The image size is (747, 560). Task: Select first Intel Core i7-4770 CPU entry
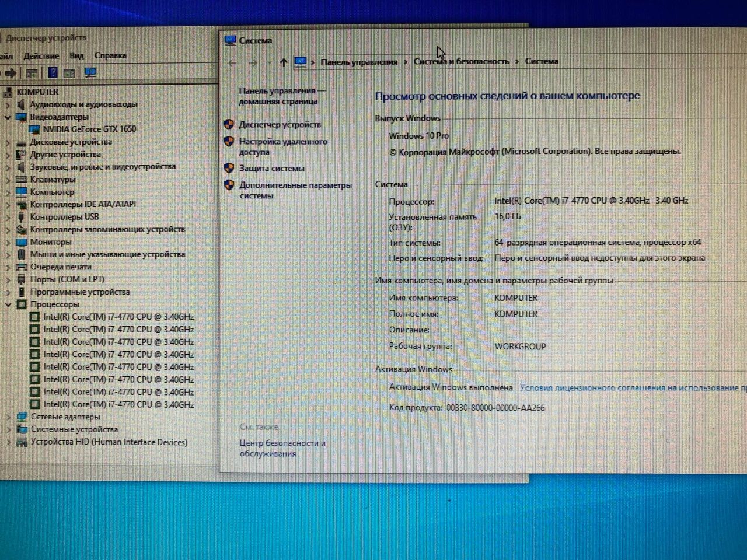pyautogui.click(x=118, y=317)
